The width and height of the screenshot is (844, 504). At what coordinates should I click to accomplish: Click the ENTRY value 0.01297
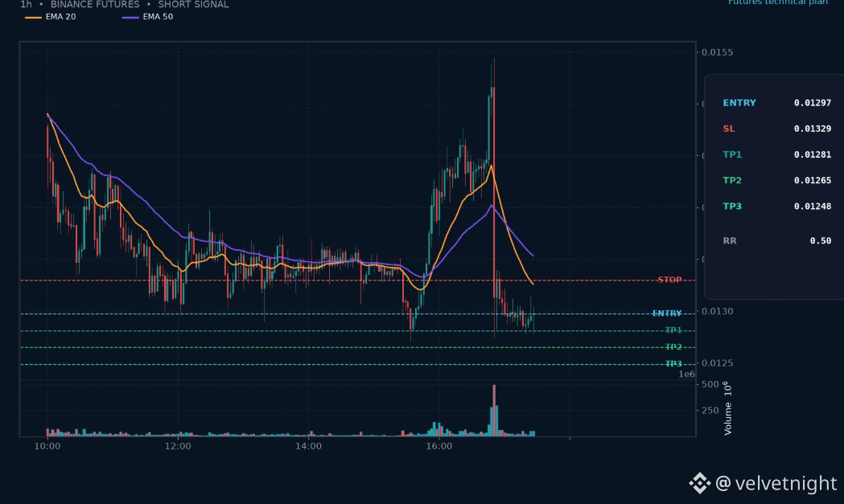click(x=813, y=103)
